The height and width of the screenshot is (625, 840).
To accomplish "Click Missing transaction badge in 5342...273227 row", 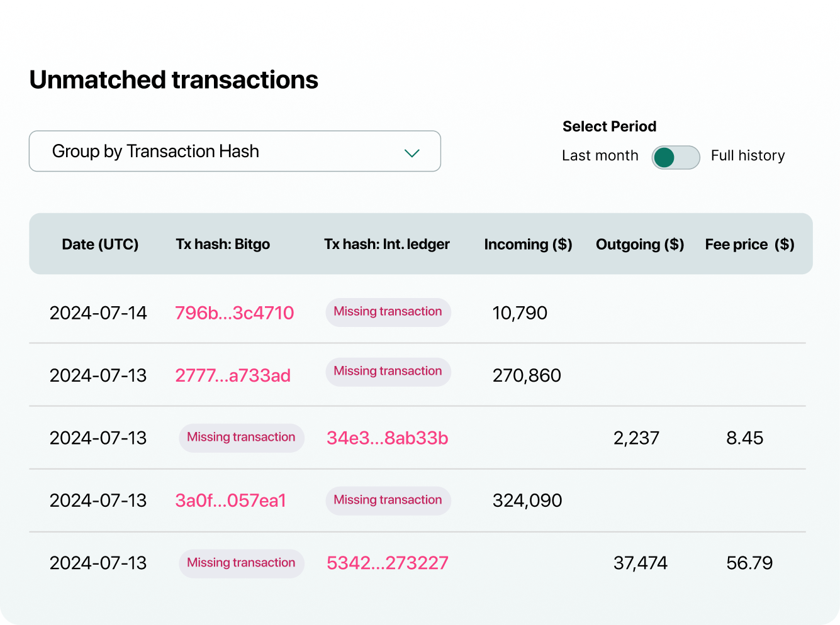I will click(242, 563).
